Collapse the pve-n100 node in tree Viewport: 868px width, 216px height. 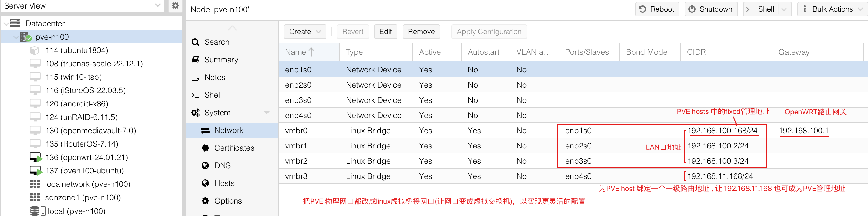click(x=16, y=37)
